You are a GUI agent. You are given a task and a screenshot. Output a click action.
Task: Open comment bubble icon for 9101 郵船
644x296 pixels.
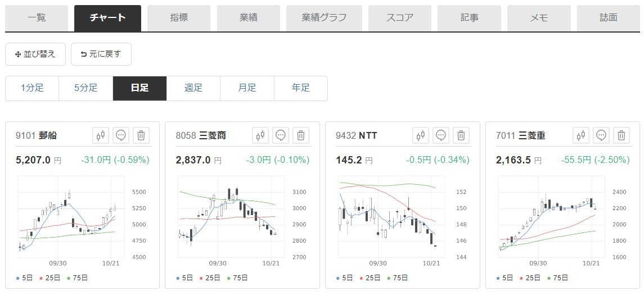tap(121, 135)
